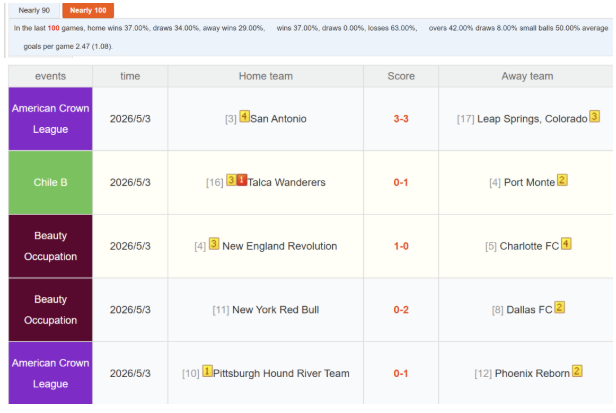Click Pittsburgh Hound River Team yellow card icon

tap(207, 371)
